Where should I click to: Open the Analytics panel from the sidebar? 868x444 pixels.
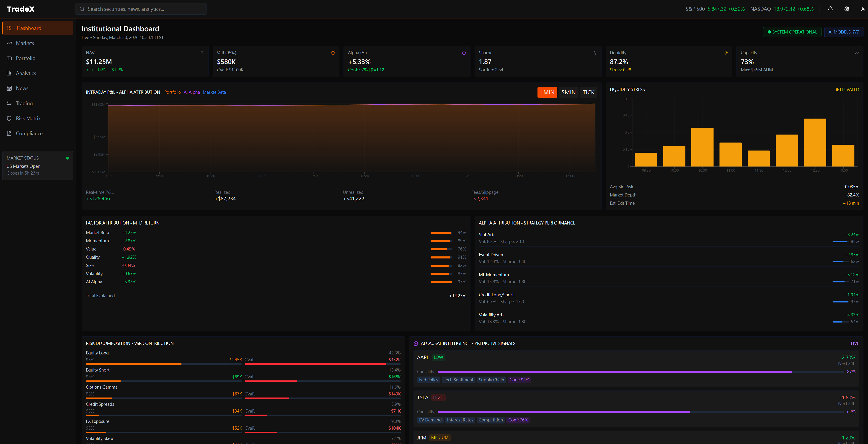[9, 73]
